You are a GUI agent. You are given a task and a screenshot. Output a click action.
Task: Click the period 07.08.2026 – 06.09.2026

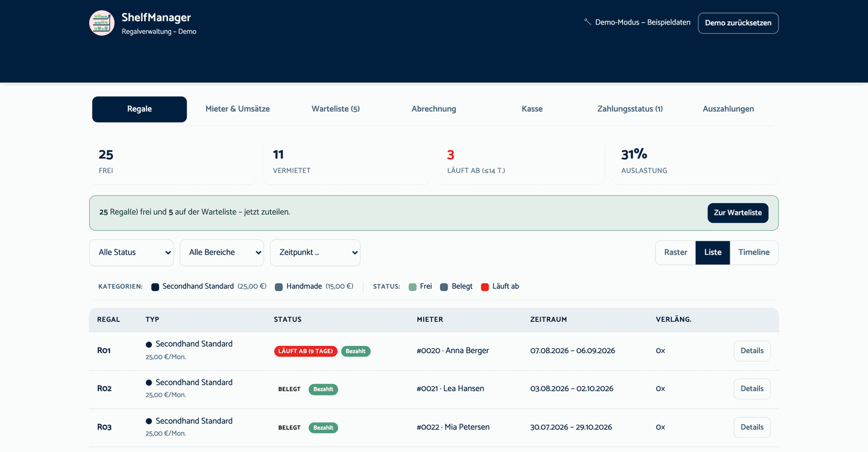click(573, 351)
